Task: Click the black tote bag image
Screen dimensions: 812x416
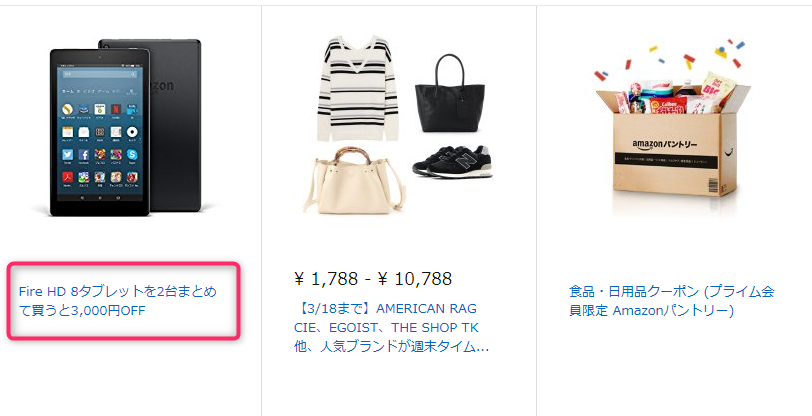Action: tap(450, 93)
